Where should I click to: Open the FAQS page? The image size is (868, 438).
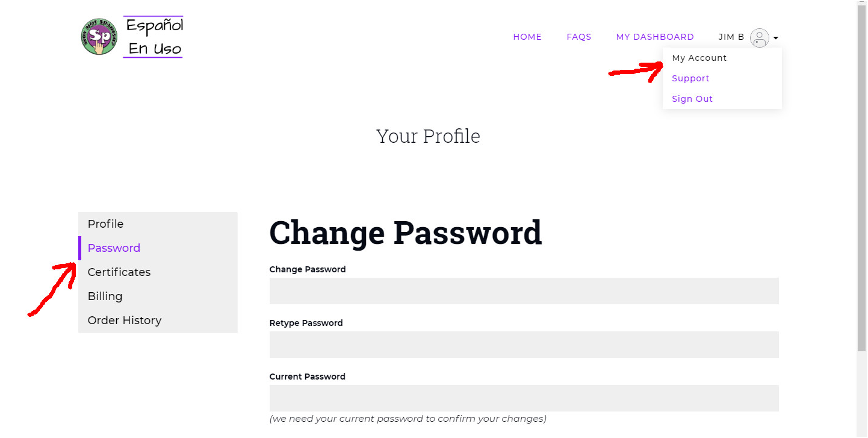(579, 37)
